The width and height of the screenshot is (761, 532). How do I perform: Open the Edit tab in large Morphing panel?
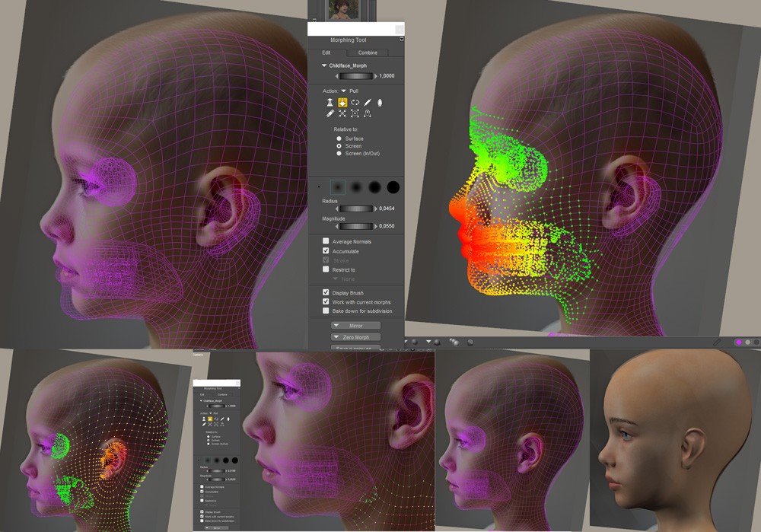click(x=326, y=53)
